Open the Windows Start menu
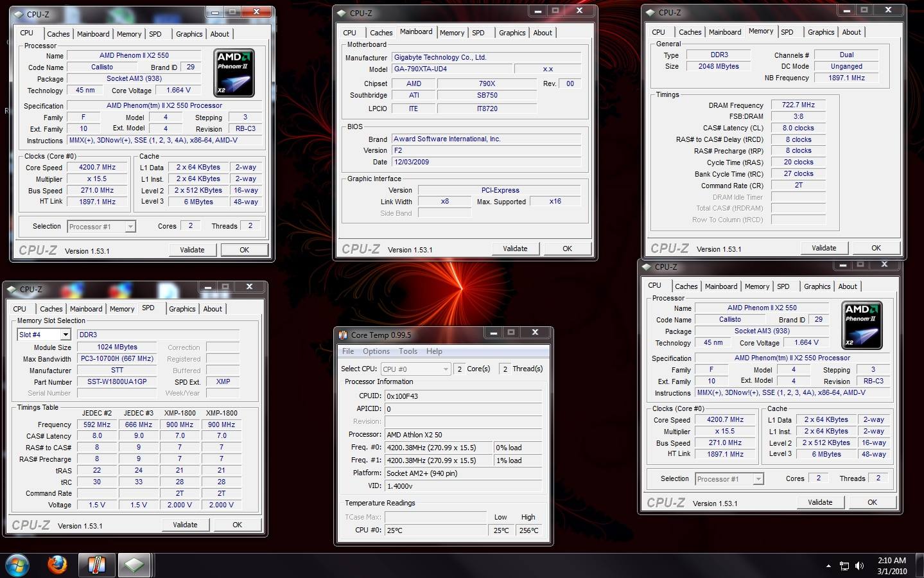Image resolution: width=924 pixels, height=578 pixels. [17, 565]
